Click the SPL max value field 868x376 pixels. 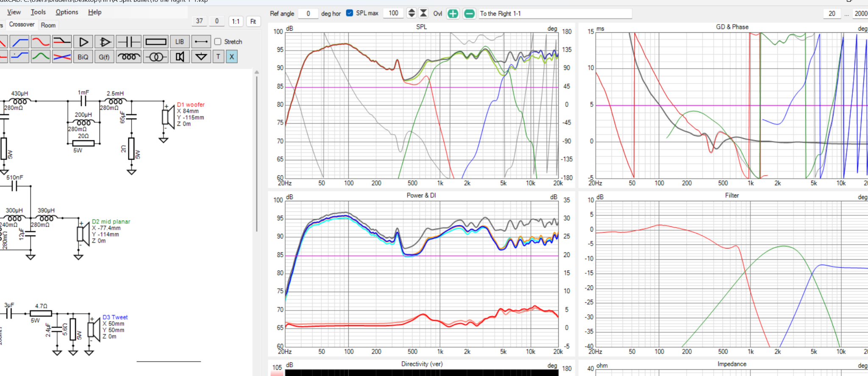(393, 13)
